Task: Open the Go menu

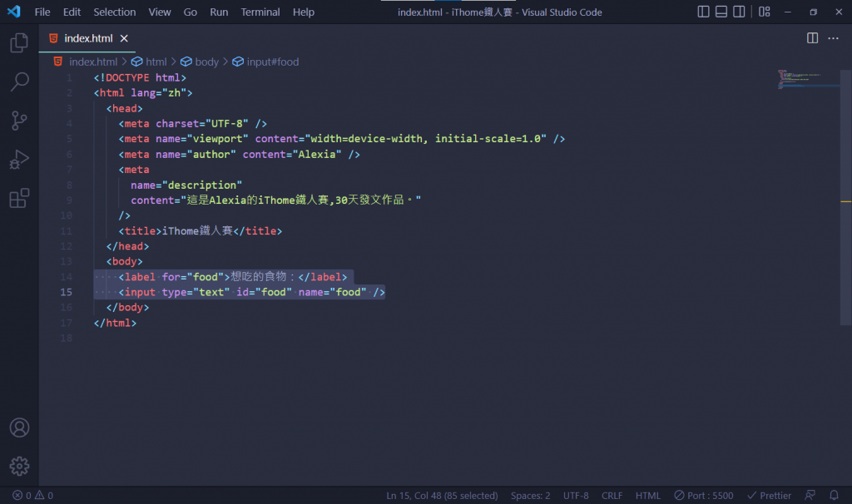Action: (191, 12)
